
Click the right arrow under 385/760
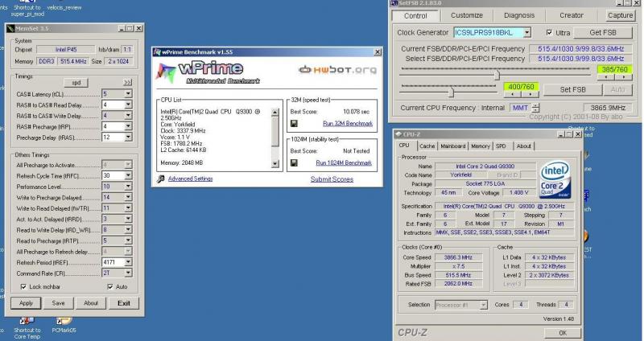click(623, 77)
